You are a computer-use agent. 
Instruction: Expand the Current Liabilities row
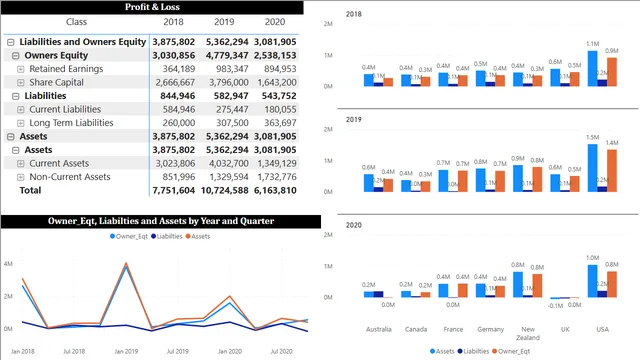20,109
